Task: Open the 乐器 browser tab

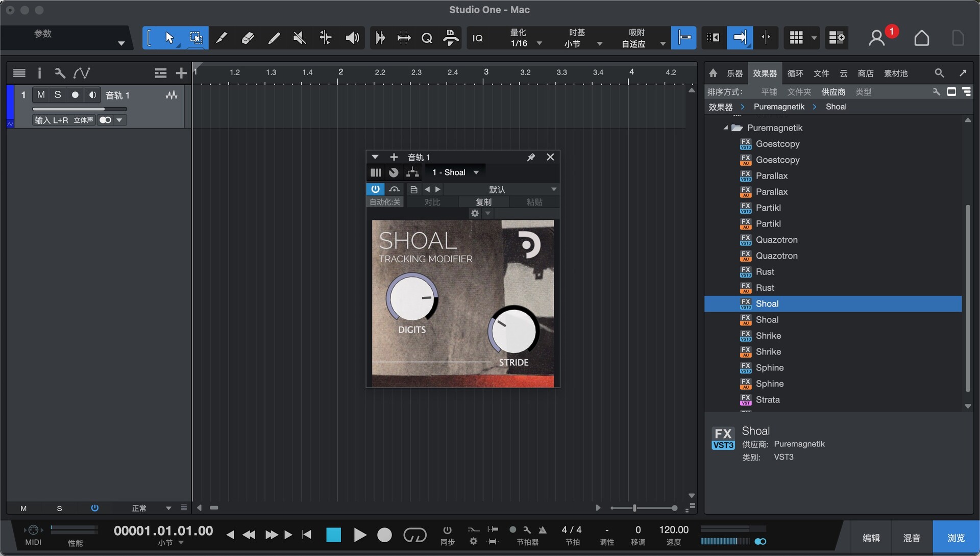Action: [x=734, y=73]
